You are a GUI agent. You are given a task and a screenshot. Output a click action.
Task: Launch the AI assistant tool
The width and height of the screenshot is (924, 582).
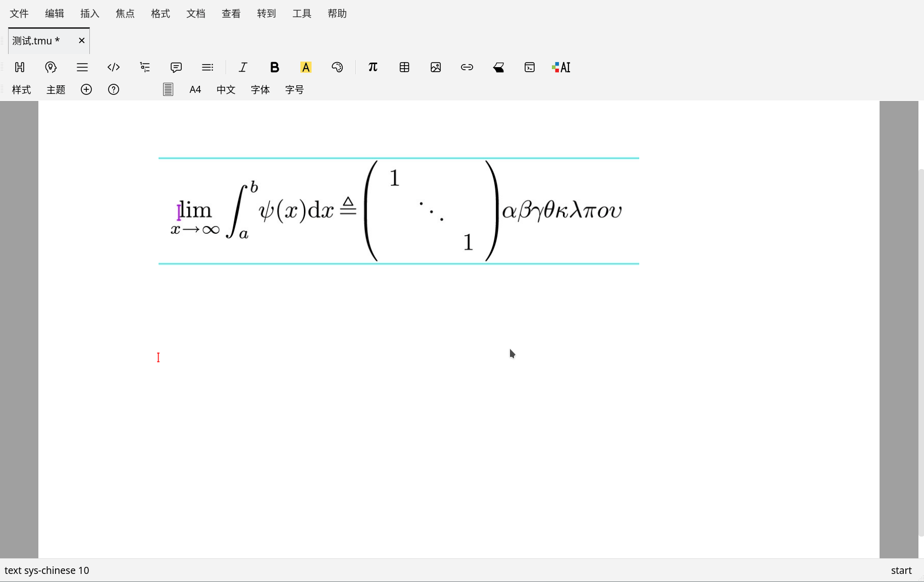(561, 67)
